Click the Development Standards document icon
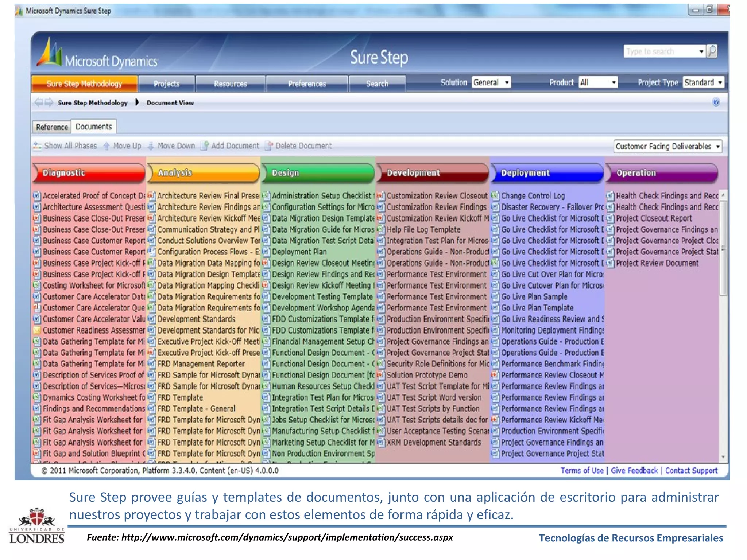Viewport: 747px width, 560px height. tap(151, 319)
